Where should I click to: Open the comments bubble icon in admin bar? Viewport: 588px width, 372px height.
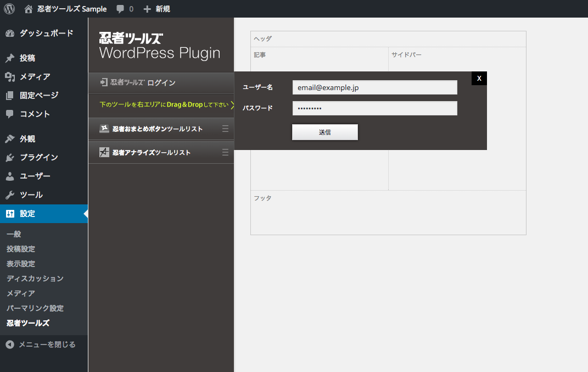pos(120,9)
